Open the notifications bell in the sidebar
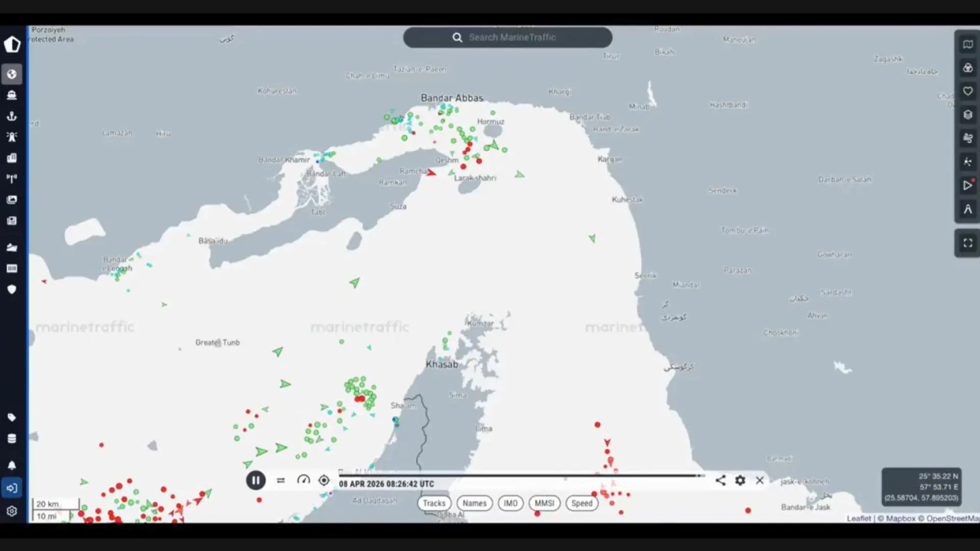 [12, 465]
